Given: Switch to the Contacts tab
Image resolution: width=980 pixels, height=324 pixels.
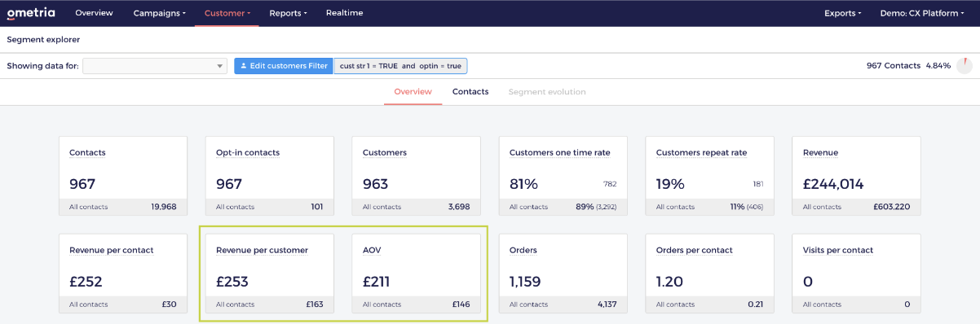Looking at the screenshot, I should [470, 92].
